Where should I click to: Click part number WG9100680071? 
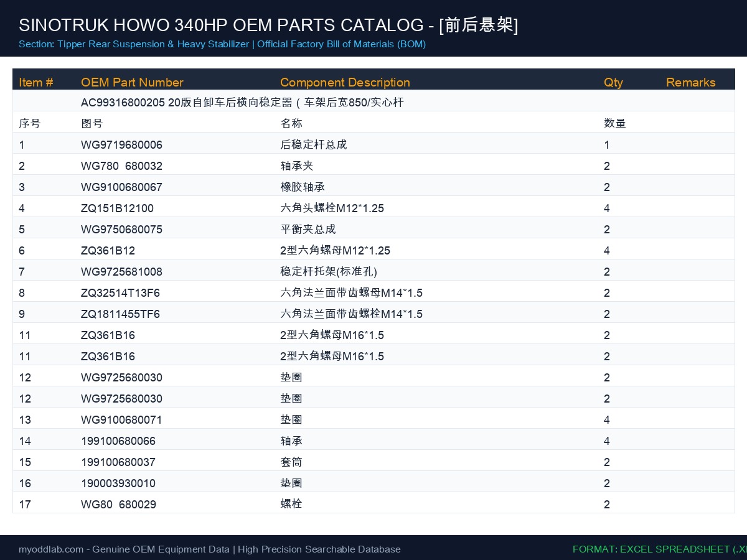click(x=121, y=420)
